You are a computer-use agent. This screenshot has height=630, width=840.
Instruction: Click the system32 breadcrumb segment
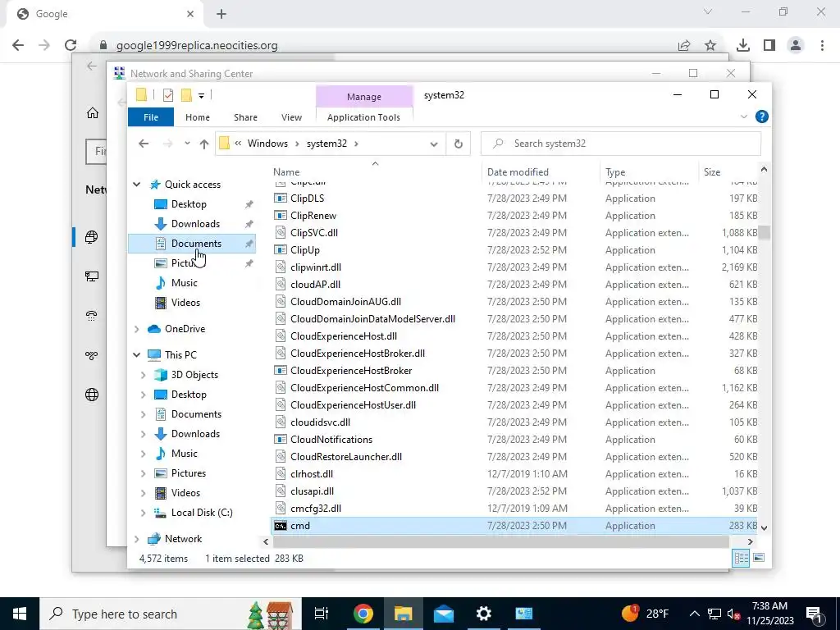click(x=326, y=144)
